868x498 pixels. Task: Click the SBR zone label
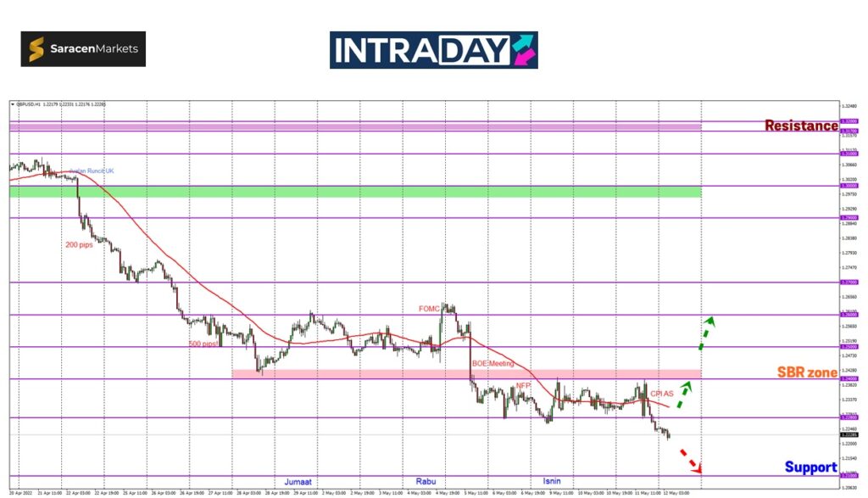pos(807,372)
